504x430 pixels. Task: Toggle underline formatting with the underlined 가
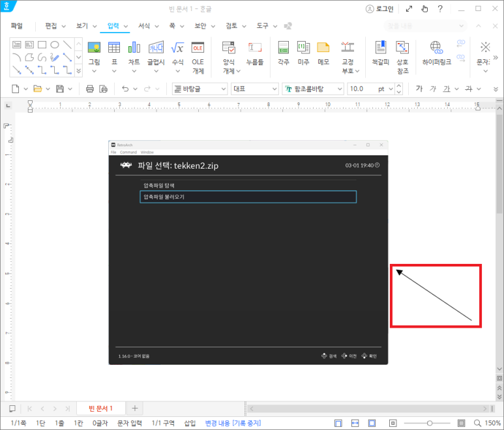[x=447, y=89]
